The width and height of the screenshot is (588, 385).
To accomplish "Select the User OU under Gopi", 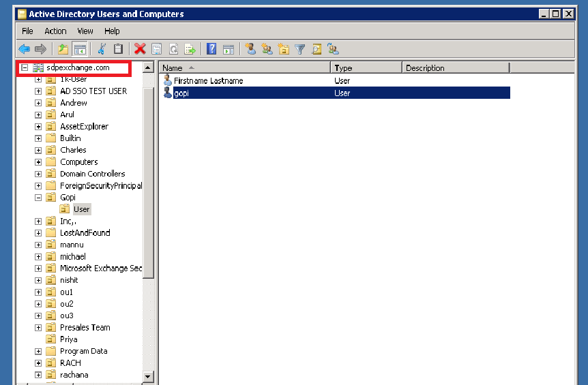I will 81,209.
